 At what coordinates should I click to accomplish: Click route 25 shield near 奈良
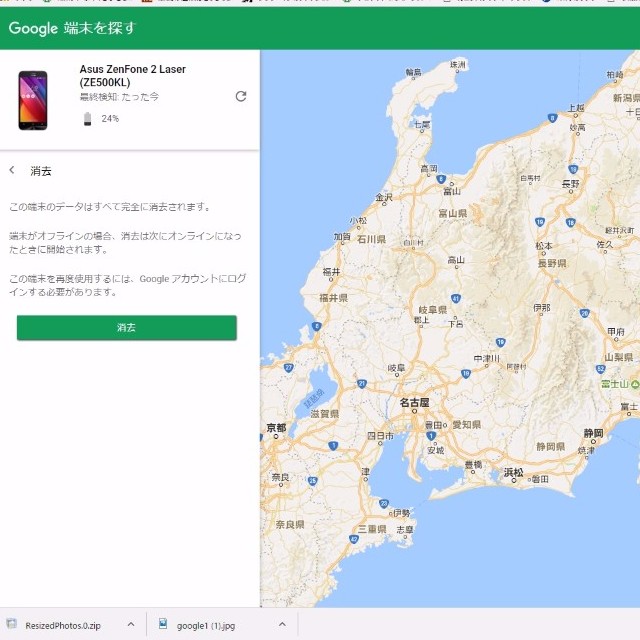(x=313, y=480)
